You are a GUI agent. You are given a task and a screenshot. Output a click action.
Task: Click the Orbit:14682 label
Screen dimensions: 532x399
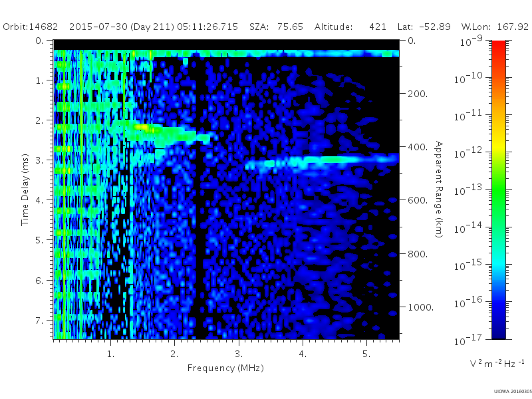pyautogui.click(x=31, y=27)
